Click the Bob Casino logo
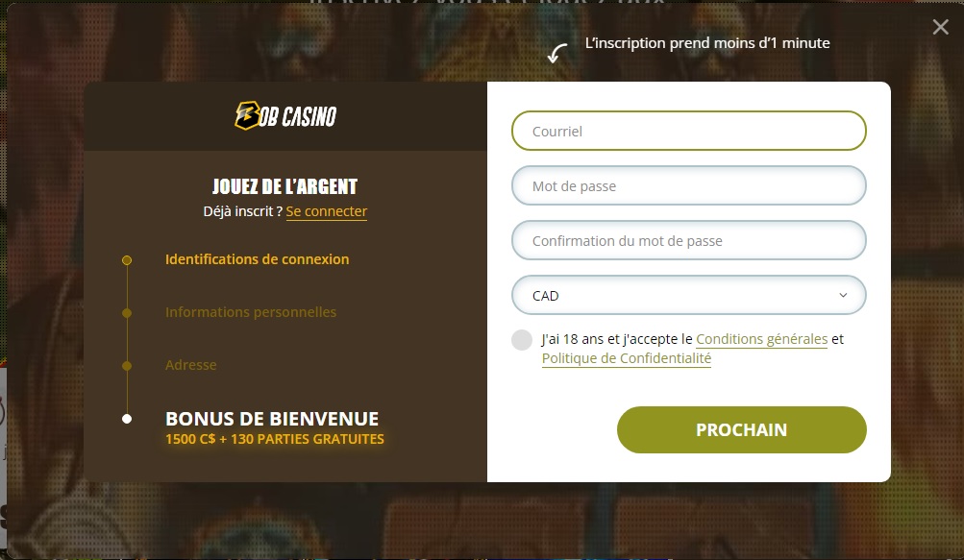The height and width of the screenshot is (560, 964). 285,115
